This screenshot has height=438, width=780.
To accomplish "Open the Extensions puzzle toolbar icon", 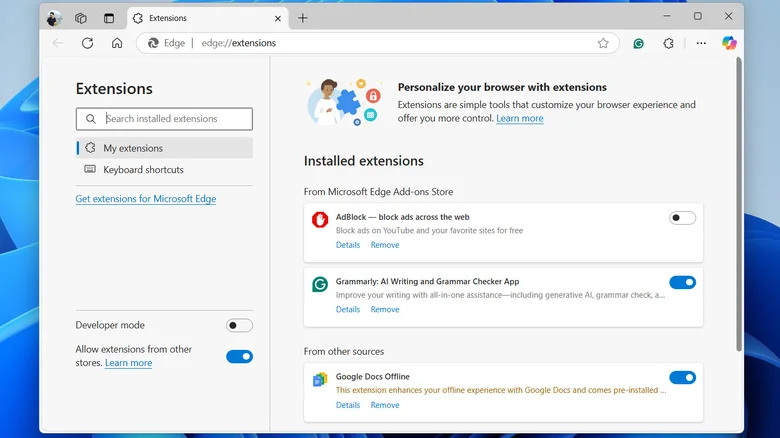I will 668,43.
